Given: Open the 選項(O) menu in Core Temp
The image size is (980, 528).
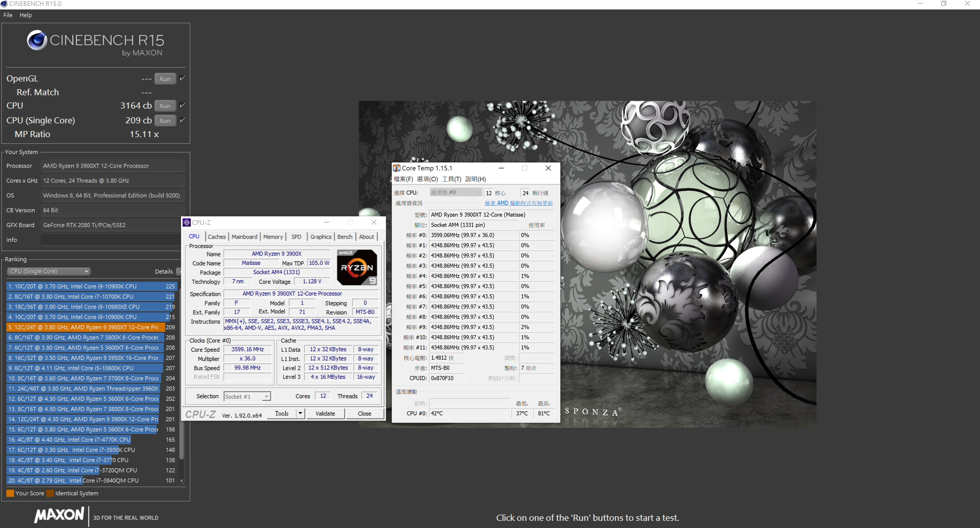Looking at the screenshot, I should coord(427,179).
